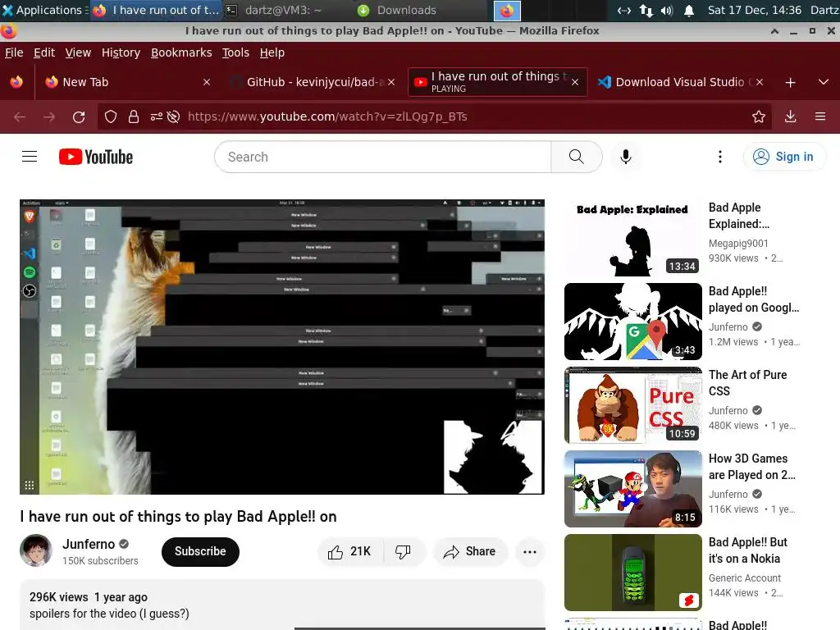Image resolution: width=840 pixels, height=630 pixels.
Task: Start voice search with the microphone icon
Action: tap(625, 157)
